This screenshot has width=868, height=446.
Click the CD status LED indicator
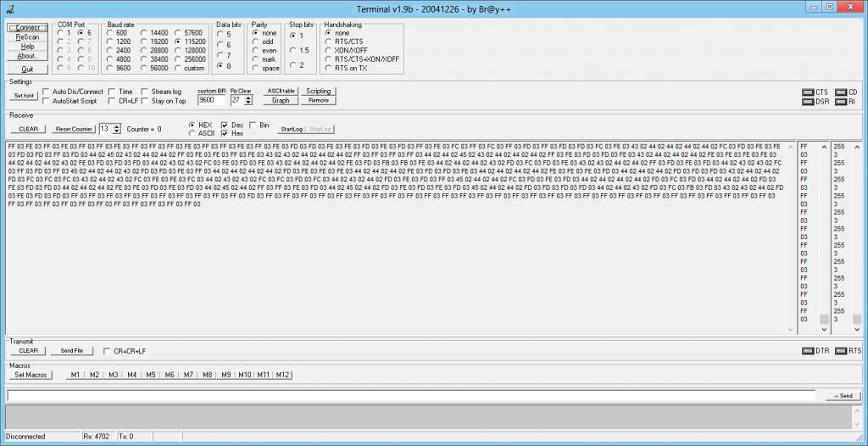pos(840,92)
